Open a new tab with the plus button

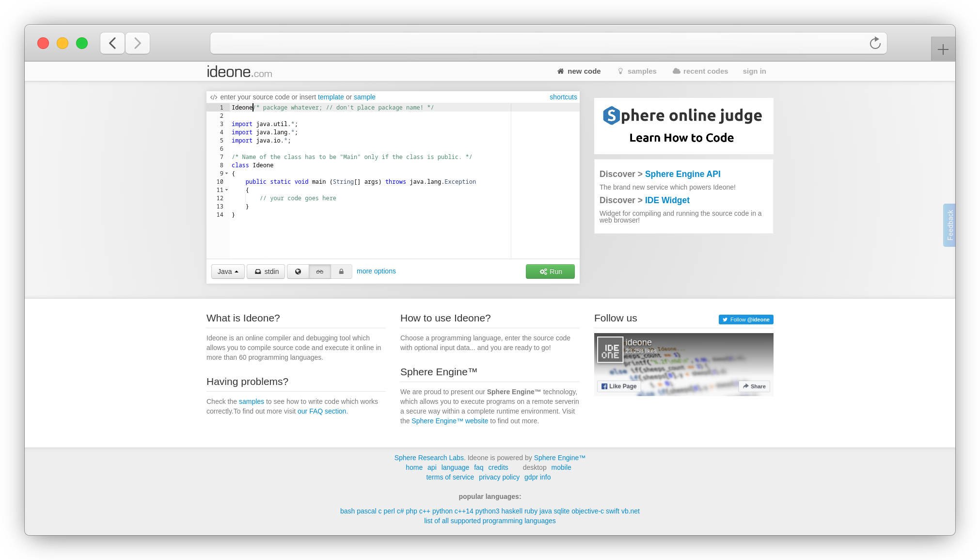943,49
